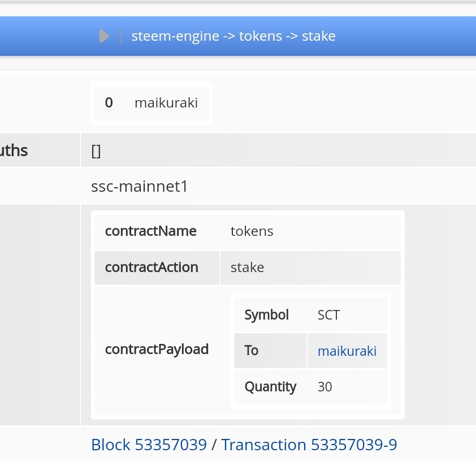Select the empty brackets auths value
The image size is (476, 461).
(x=96, y=150)
